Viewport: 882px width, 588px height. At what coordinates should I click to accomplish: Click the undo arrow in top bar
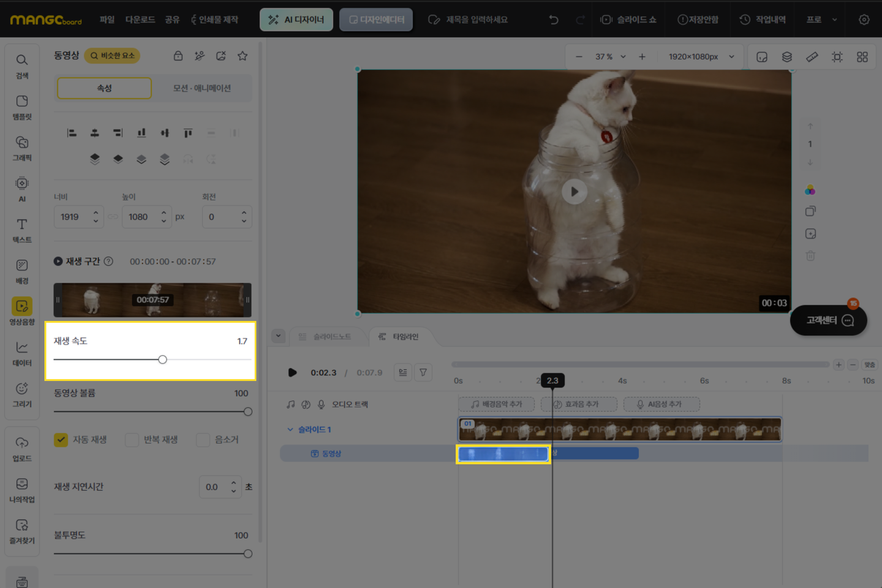tap(554, 20)
